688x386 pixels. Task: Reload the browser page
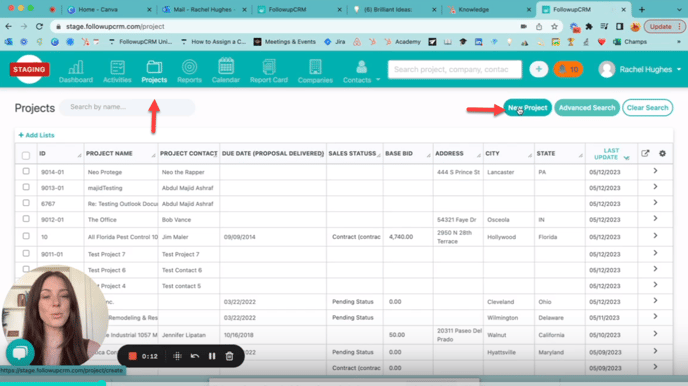(x=39, y=26)
